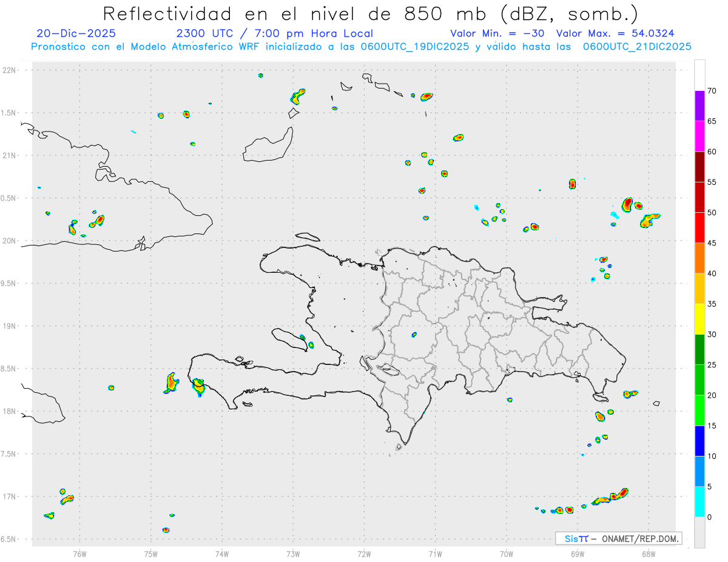The image size is (728, 562).
Task: Select the '25' colorbar scale number
Action: coord(712,365)
